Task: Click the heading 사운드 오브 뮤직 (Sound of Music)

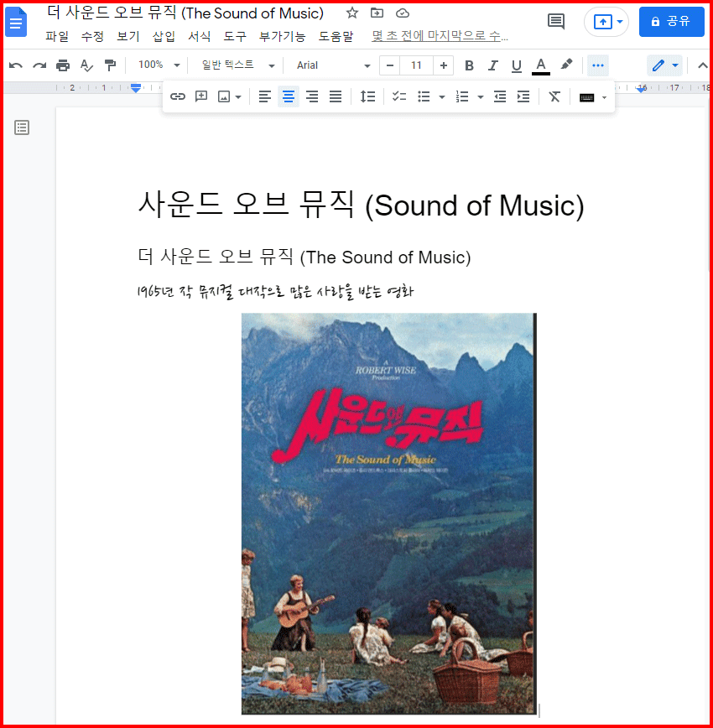Action: 361,205
